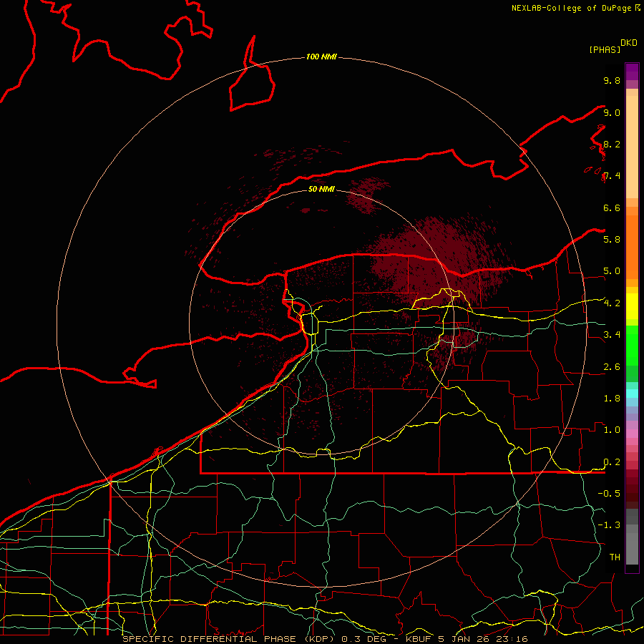644x644 pixels.
Task: Select the 1.0 value on the scale
Action: [x=612, y=430]
